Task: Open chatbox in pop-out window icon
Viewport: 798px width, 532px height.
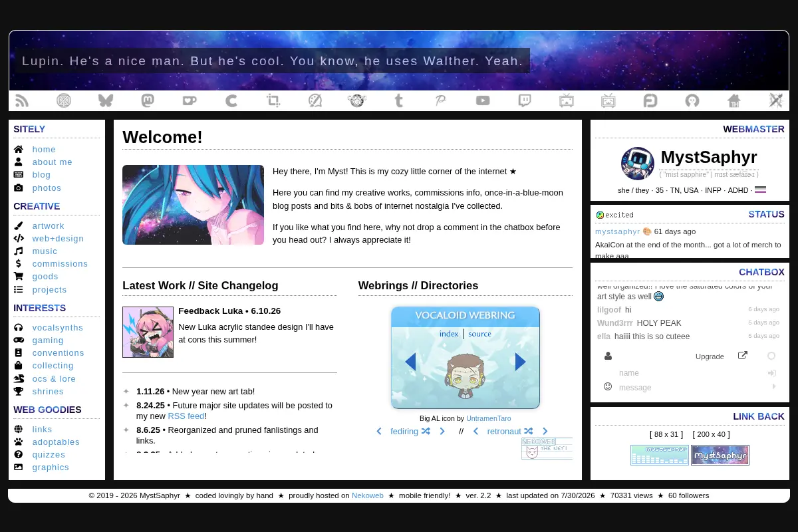Action: (743, 355)
